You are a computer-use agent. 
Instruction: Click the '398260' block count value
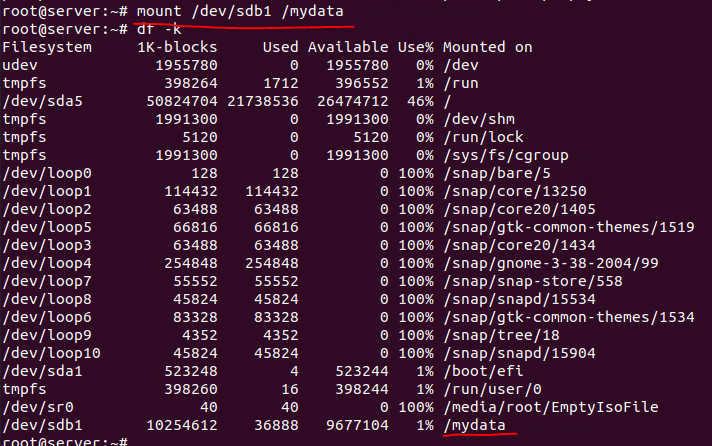pyautogui.click(x=191, y=389)
